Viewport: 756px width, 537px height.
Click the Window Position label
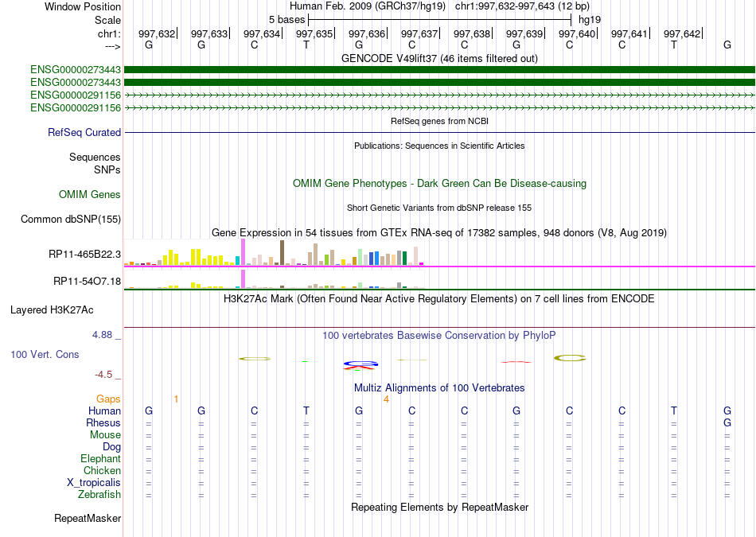pyautogui.click(x=83, y=6)
